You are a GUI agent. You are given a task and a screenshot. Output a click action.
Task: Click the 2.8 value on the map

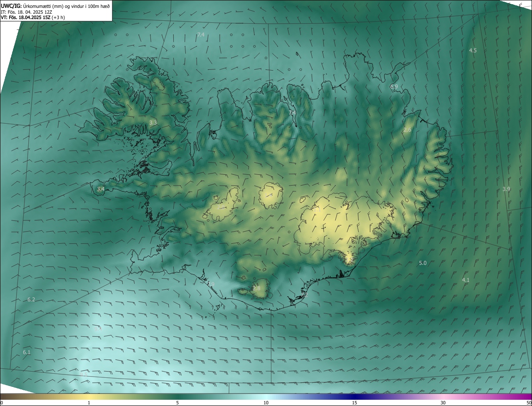pos(256,288)
